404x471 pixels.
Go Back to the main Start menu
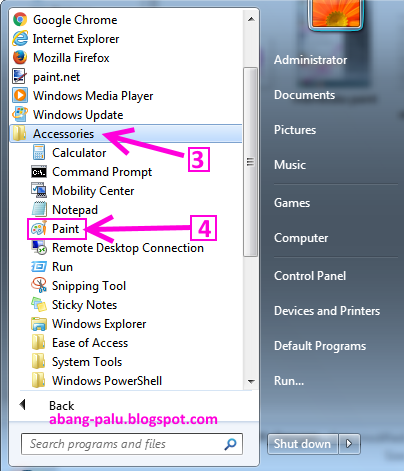click(47, 405)
